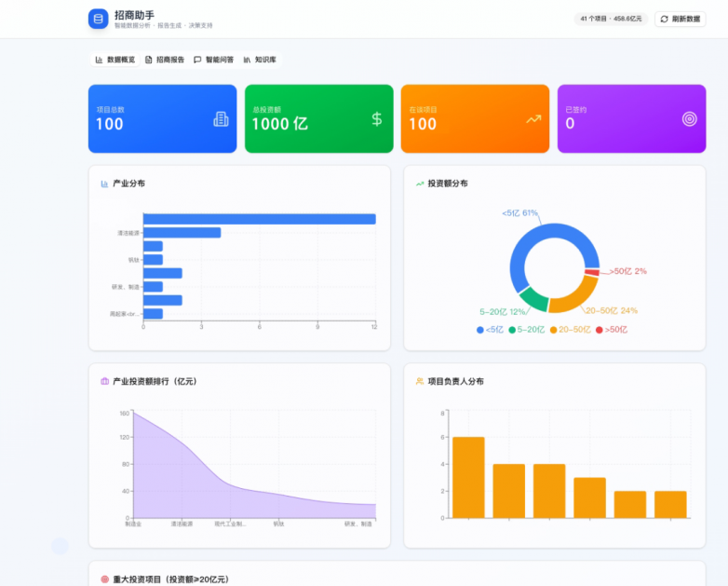
Task: Open the 招商报告 tab
Action: click(x=165, y=60)
